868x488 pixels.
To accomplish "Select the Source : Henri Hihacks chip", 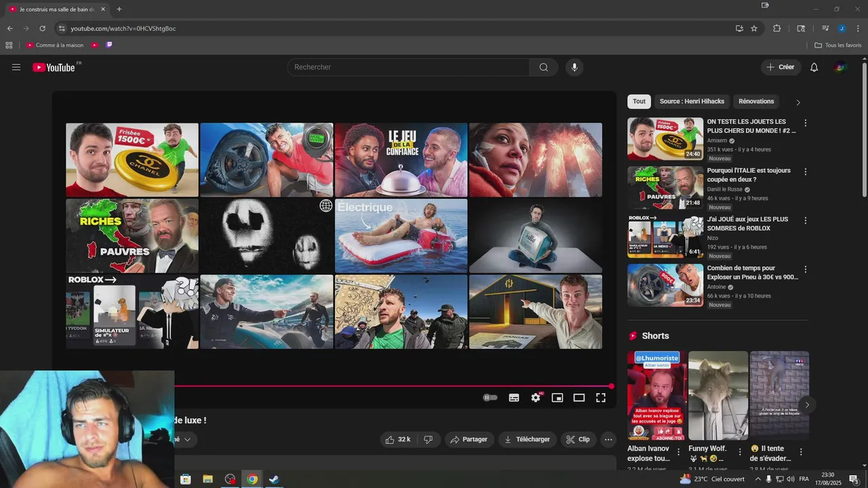I will coord(692,102).
